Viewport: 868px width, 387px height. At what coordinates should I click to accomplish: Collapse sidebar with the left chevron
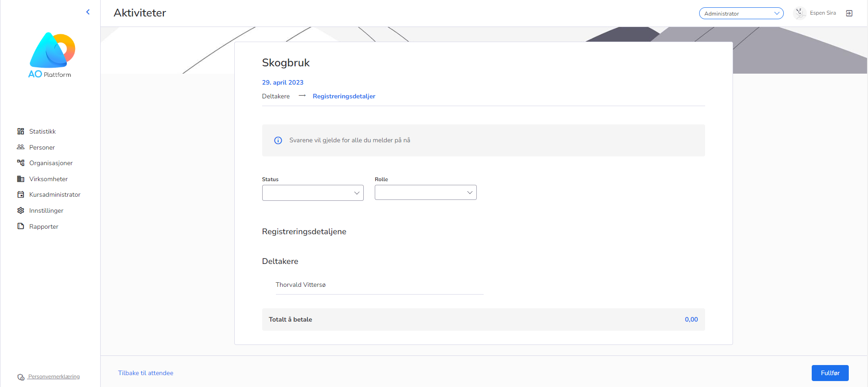tap(88, 12)
